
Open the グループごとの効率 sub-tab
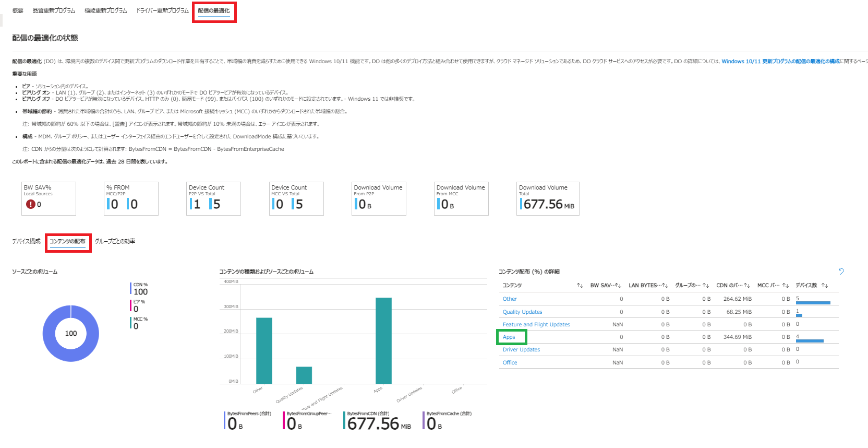[x=115, y=241]
